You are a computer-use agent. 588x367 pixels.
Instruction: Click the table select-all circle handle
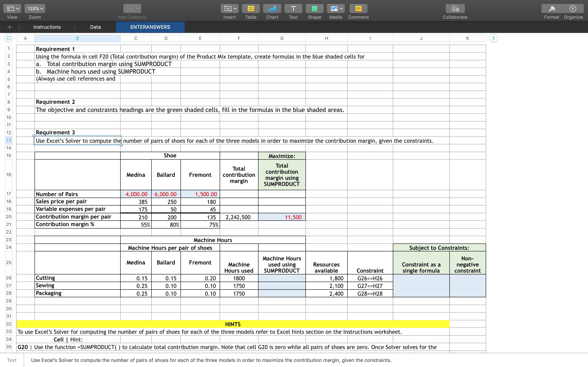click(9, 38)
